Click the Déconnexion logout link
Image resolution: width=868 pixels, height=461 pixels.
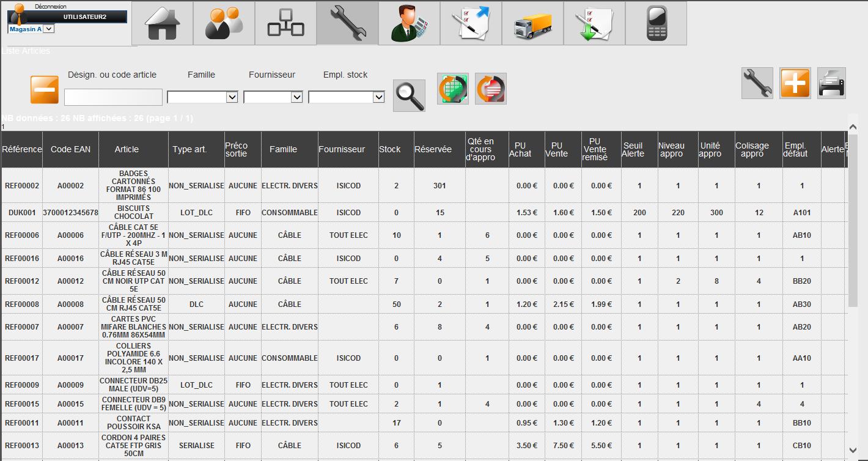(50, 6)
